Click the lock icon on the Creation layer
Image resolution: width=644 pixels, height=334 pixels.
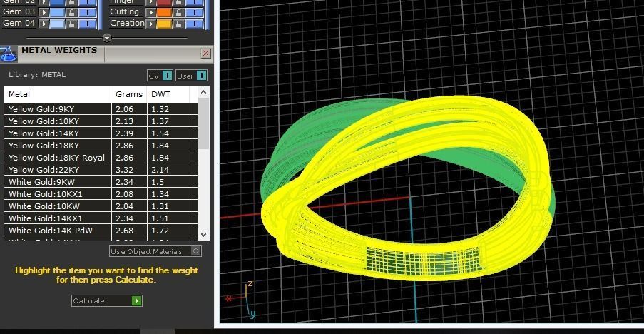pyautogui.click(x=179, y=24)
